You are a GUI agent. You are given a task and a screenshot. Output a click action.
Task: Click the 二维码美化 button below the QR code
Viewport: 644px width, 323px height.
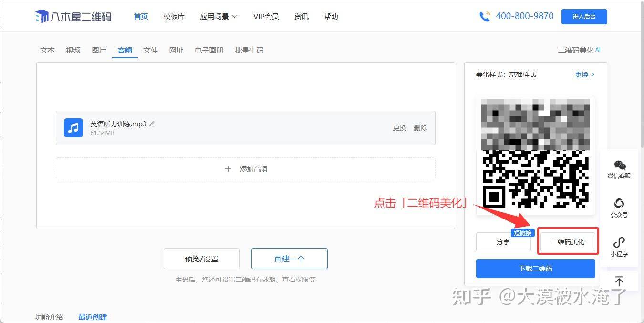pos(568,242)
